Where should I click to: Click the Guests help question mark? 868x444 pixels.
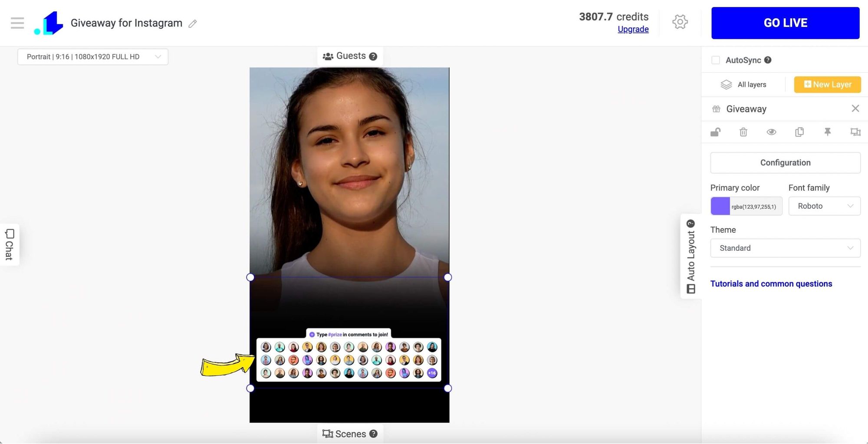point(373,56)
